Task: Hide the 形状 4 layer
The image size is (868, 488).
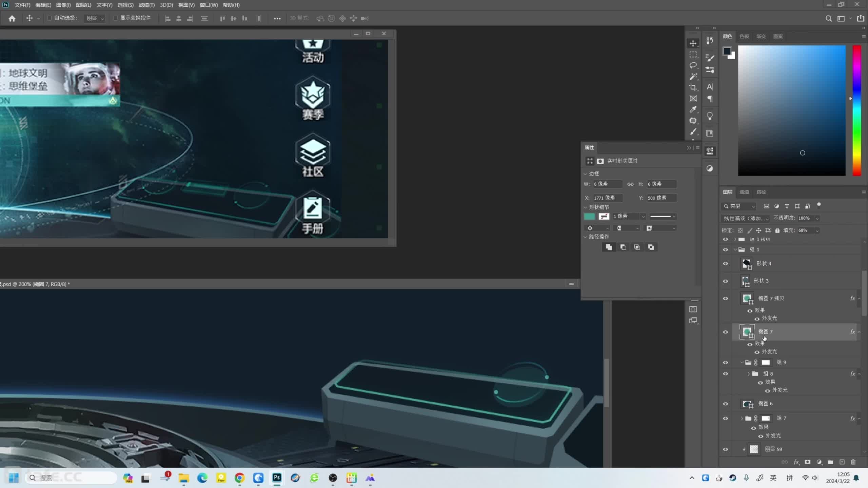Action: click(x=725, y=264)
